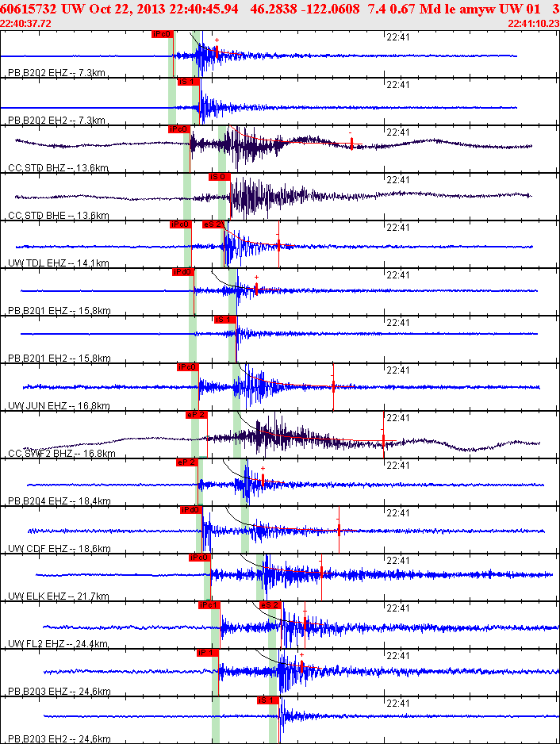Select the station label CC.SWF2 BHZ -- 16.8km
Screen dimensions: 560x744
pos(62,453)
